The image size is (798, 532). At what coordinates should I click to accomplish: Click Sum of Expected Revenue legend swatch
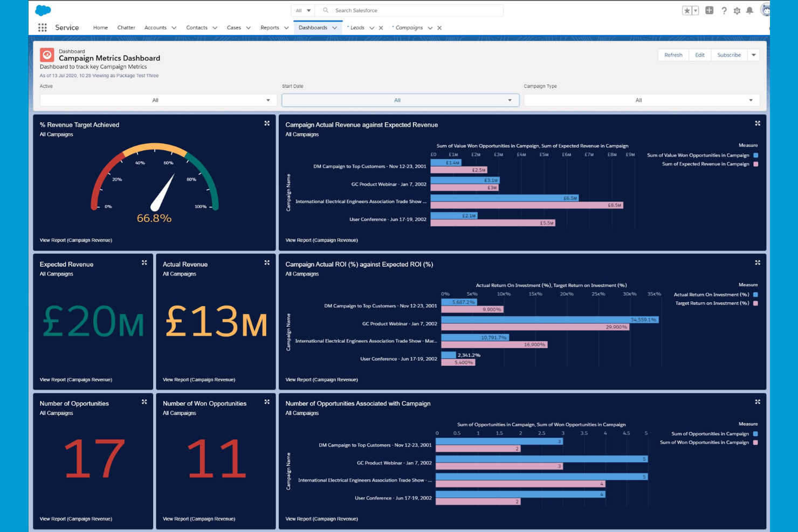click(755, 164)
